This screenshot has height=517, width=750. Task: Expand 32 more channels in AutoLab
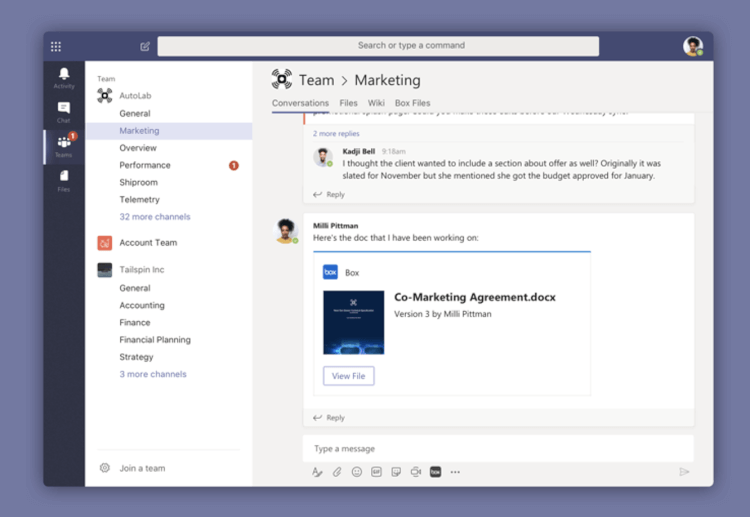(154, 217)
